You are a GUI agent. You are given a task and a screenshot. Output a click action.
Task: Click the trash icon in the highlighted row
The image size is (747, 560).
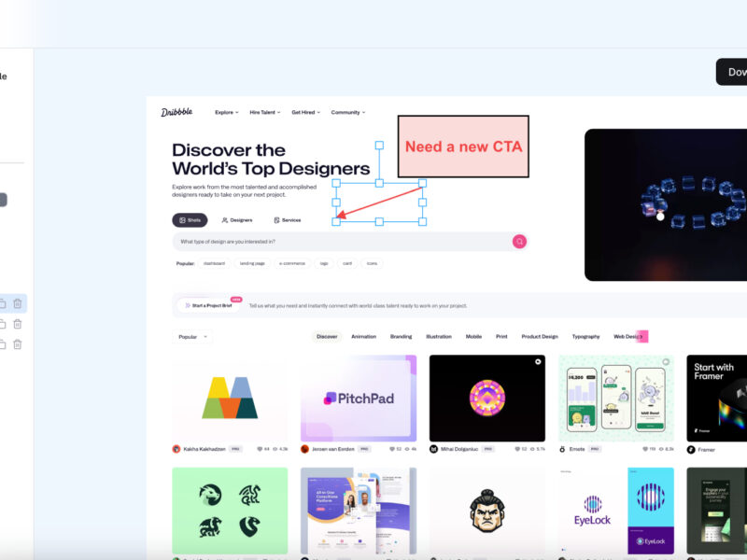tap(18, 303)
